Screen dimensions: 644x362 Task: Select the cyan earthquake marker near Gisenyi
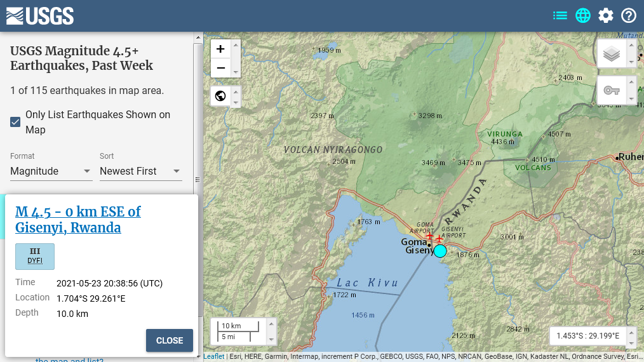tap(440, 251)
